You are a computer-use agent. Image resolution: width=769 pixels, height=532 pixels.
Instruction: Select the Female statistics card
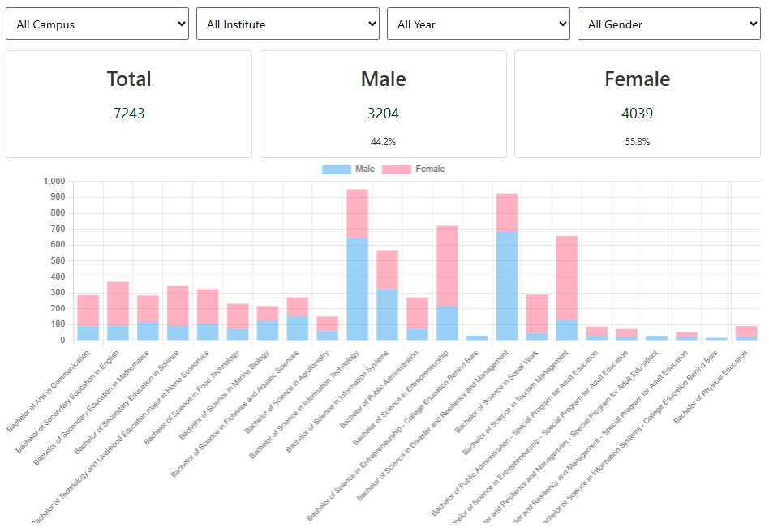click(x=637, y=104)
